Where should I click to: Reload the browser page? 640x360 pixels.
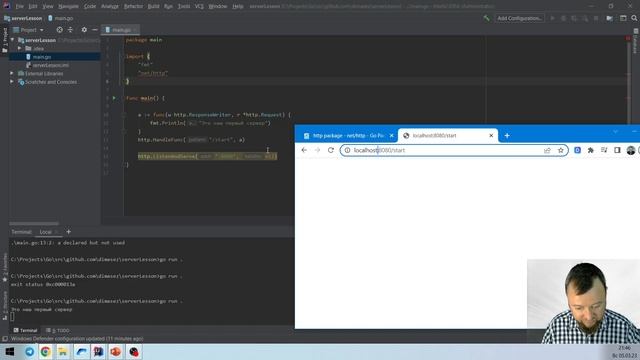(x=331, y=150)
